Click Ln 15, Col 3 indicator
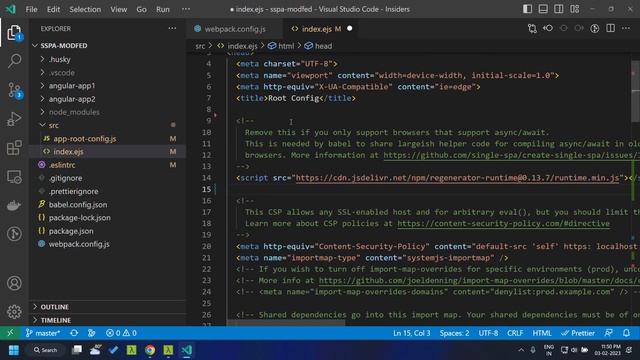The image size is (640, 360). pos(411,333)
